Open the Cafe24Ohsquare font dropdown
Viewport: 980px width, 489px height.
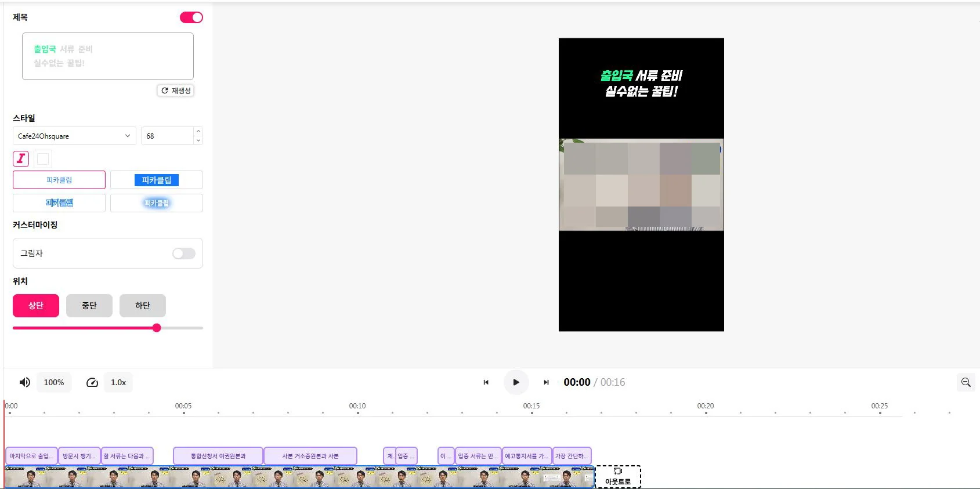[x=74, y=136]
